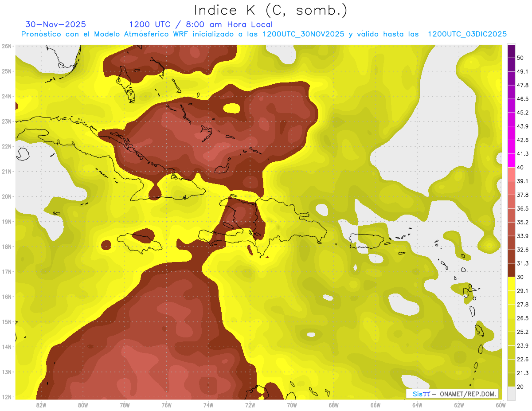Click the "20N" latitude axis label
This screenshot has width=532, height=411.
click(x=7, y=196)
